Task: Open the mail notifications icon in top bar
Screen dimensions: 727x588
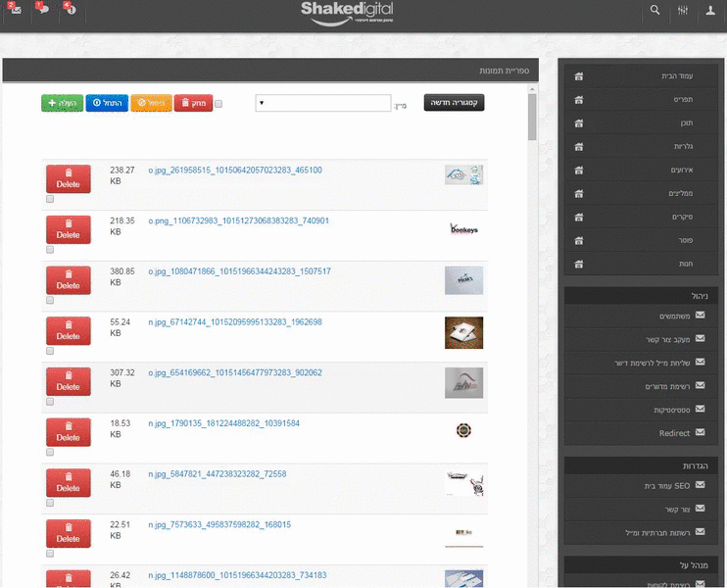Action: click(x=15, y=9)
